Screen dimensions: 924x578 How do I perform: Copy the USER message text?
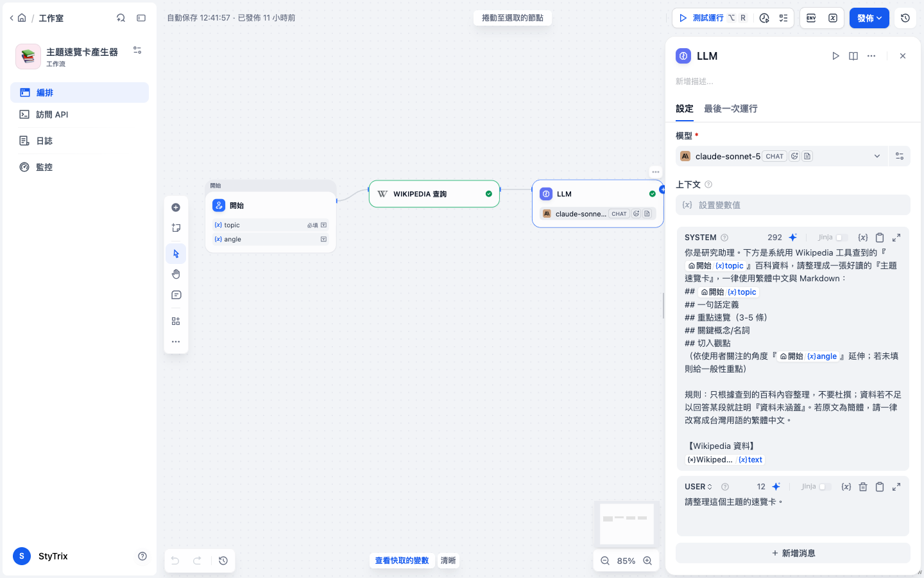point(880,487)
